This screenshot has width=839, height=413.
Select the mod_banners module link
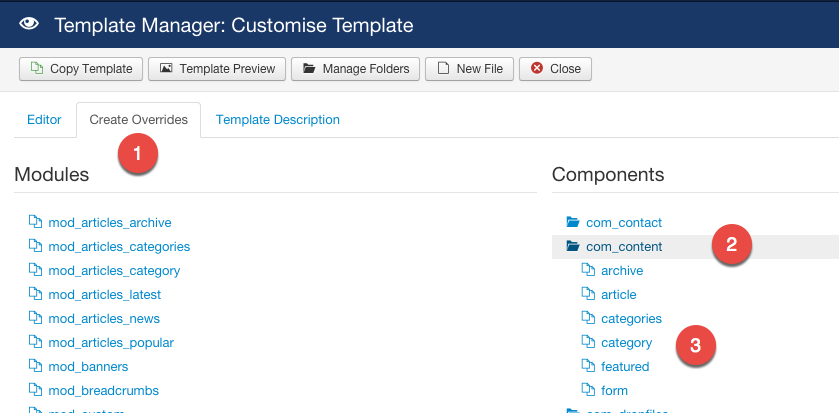88,367
